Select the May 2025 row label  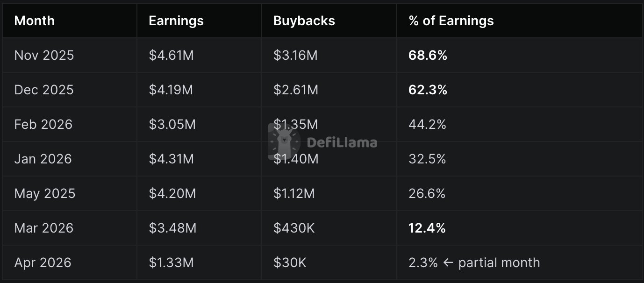45,194
